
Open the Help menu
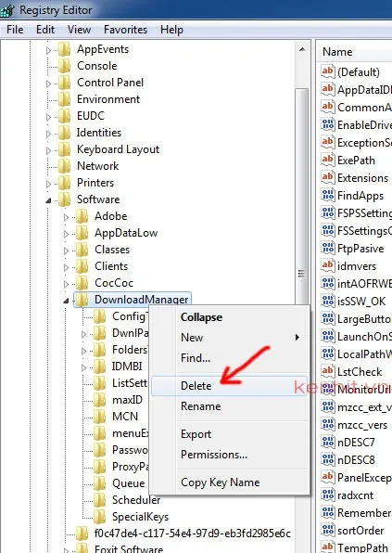pyautogui.click(x=171, y=30)
